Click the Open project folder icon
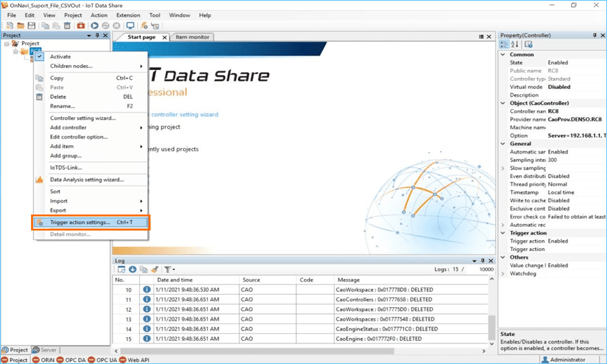 (x=21, y=25)
